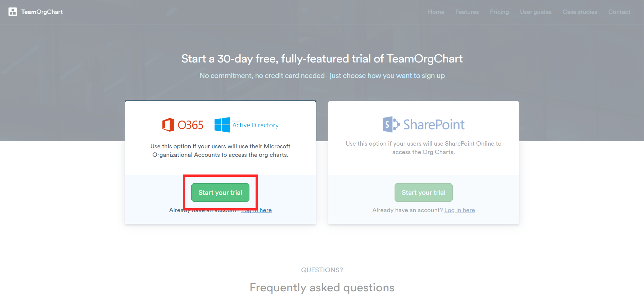The width and height of the screenshot is (644, 294).
Task: Click the SharePoint wordmark text
Action: point(434,125)
